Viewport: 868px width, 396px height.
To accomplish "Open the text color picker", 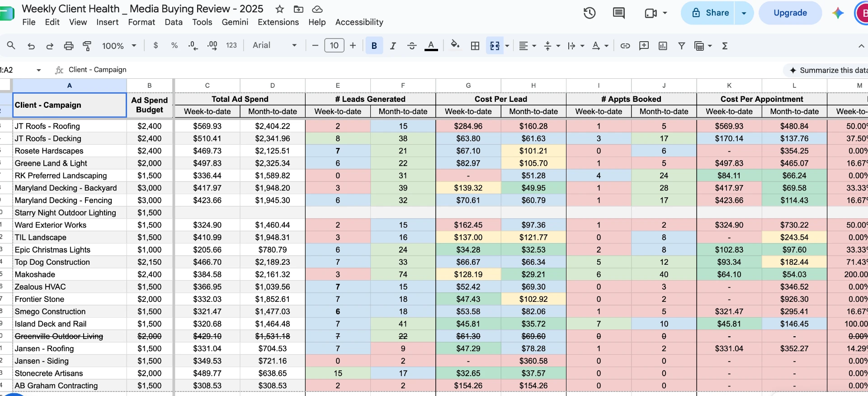I will 431,46.
